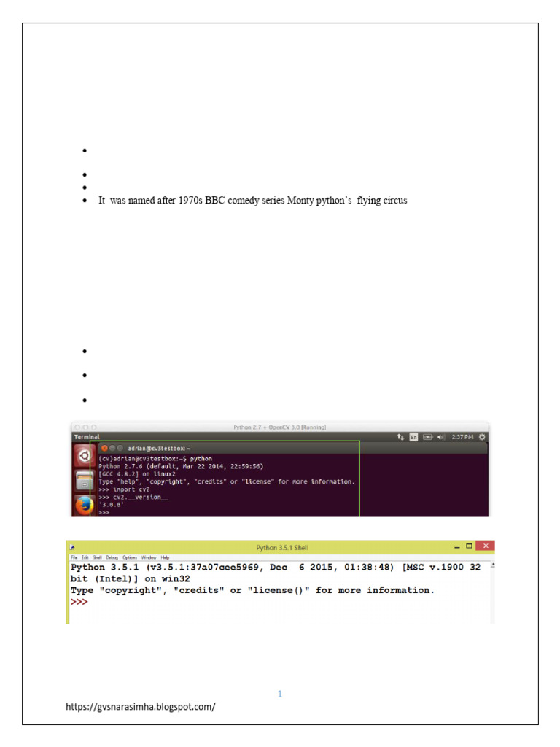The image size is (560, 747).
Task: Click the En keyboard layout indicator
Action: 413,437
